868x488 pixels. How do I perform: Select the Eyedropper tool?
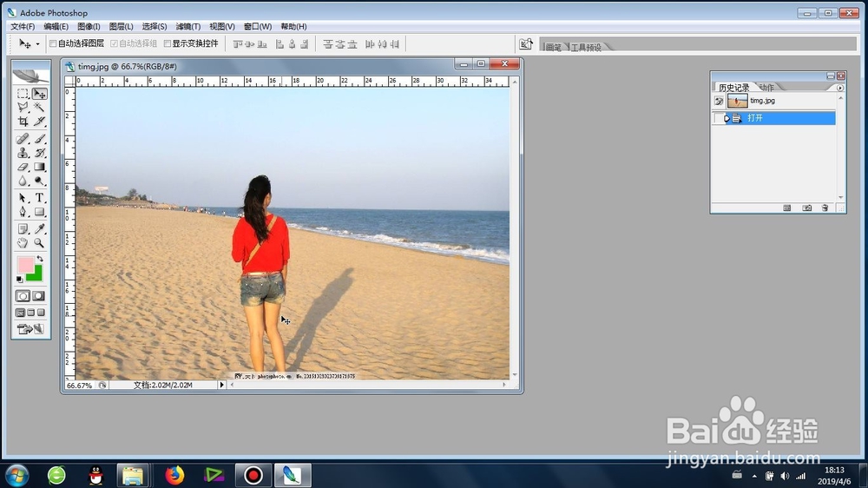click(x=39, y=228)
